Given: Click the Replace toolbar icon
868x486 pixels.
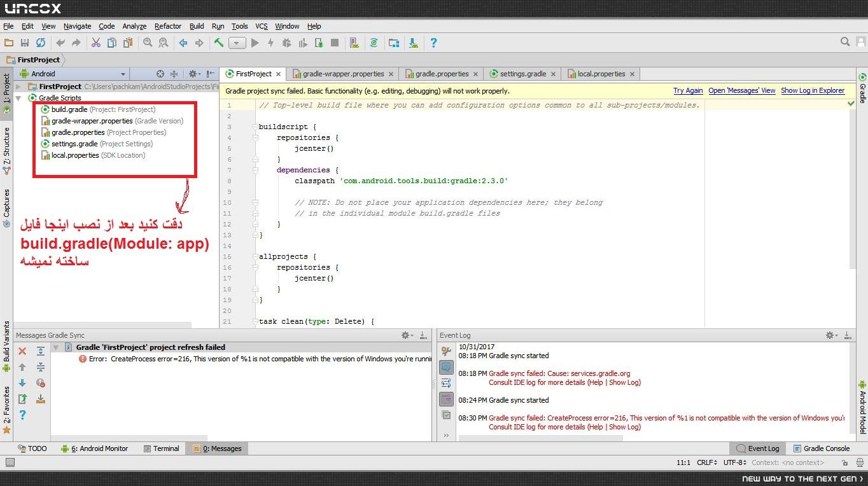Looking at the screenshot, I should click(x=164, y=43).
